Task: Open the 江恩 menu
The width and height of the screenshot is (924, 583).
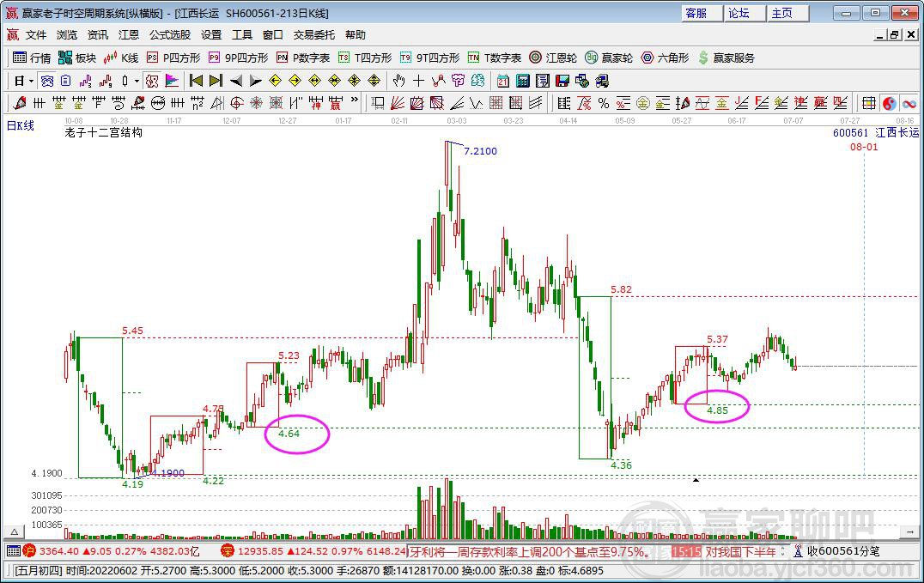Action: pos(129,35)
